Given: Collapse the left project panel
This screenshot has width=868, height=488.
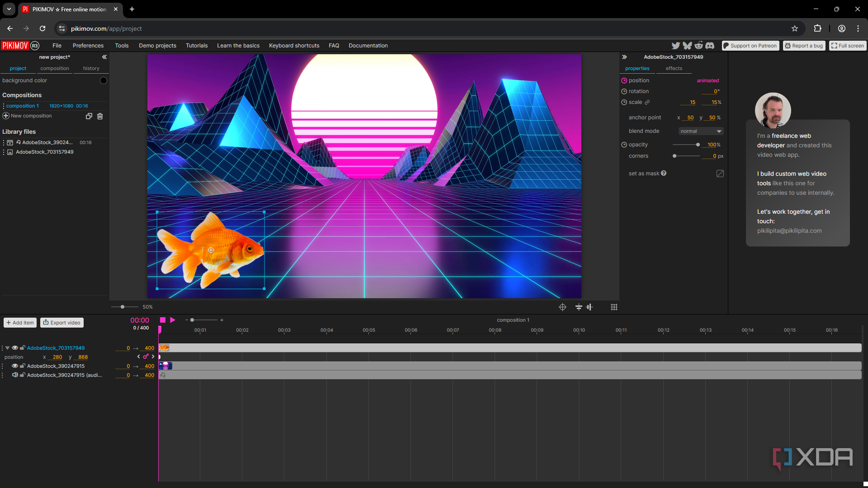Looking at the screenshot, I should click(104, 57).
